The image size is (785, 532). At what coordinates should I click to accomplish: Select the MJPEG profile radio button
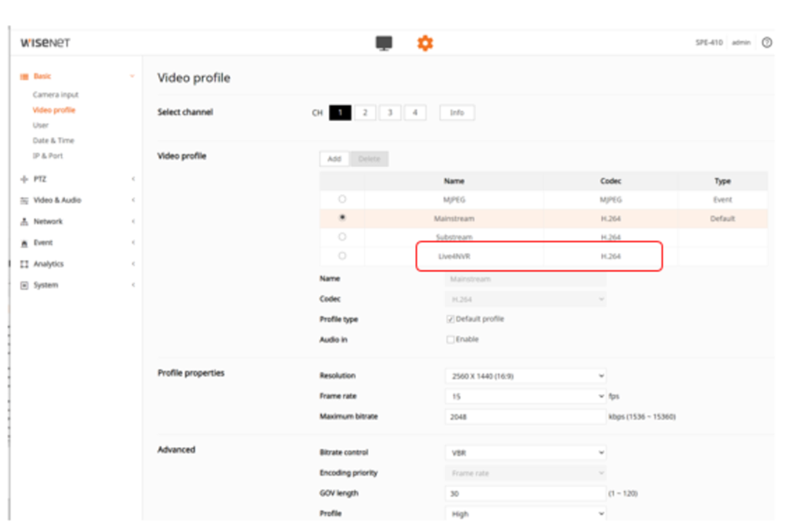click(x=342, y=200)
